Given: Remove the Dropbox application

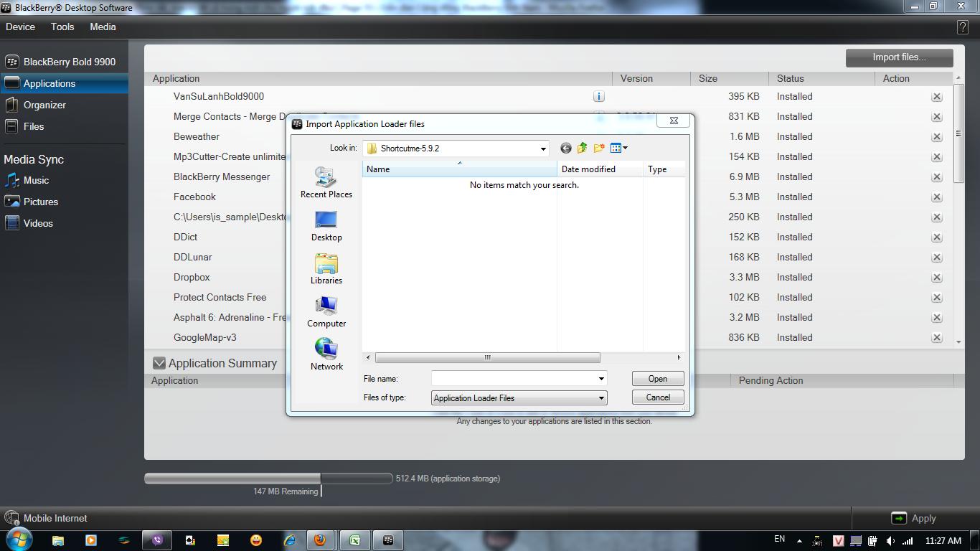Looking at the screenshot, I should tap(936, 277).
